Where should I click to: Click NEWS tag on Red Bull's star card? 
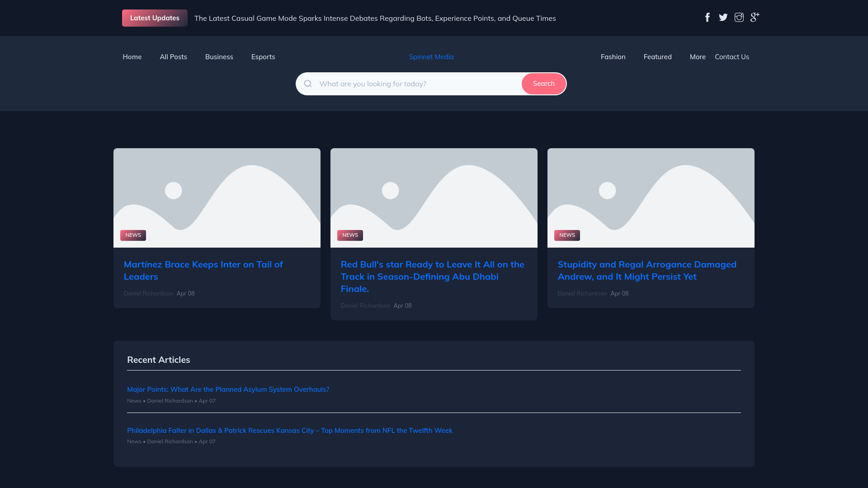tap(350, 235)
